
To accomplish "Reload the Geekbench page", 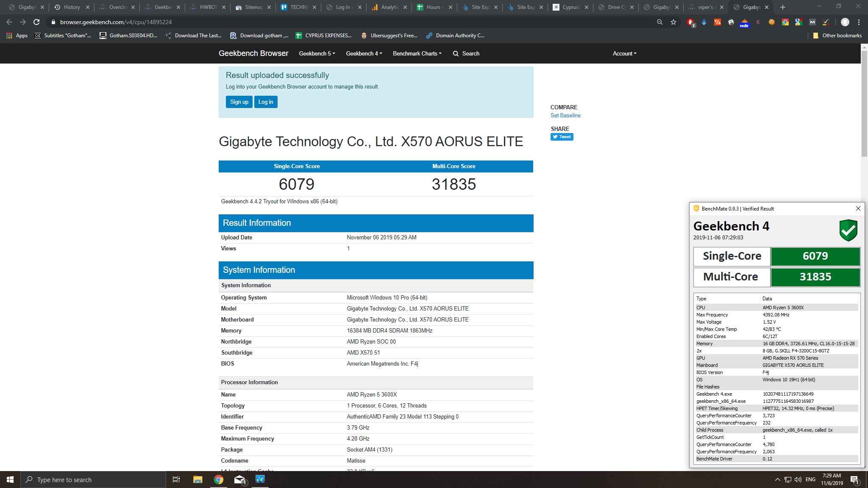I will coord(36,22).
